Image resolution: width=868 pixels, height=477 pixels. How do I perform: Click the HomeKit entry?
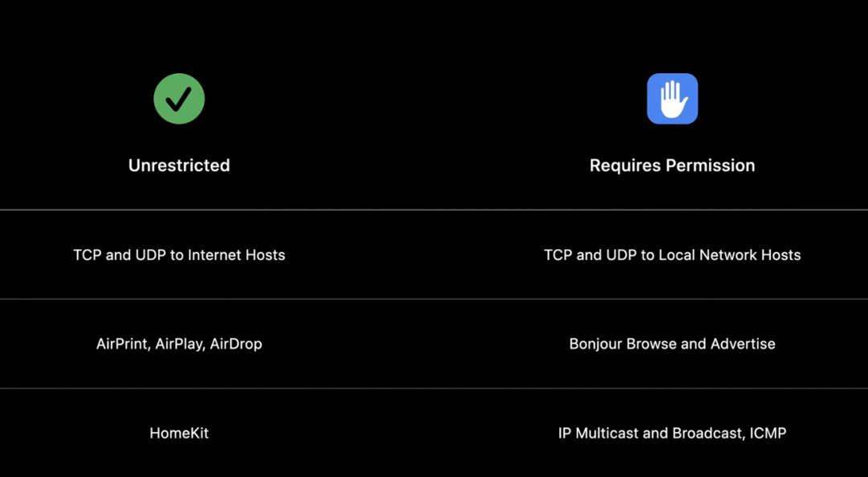[x=178, y=434]
